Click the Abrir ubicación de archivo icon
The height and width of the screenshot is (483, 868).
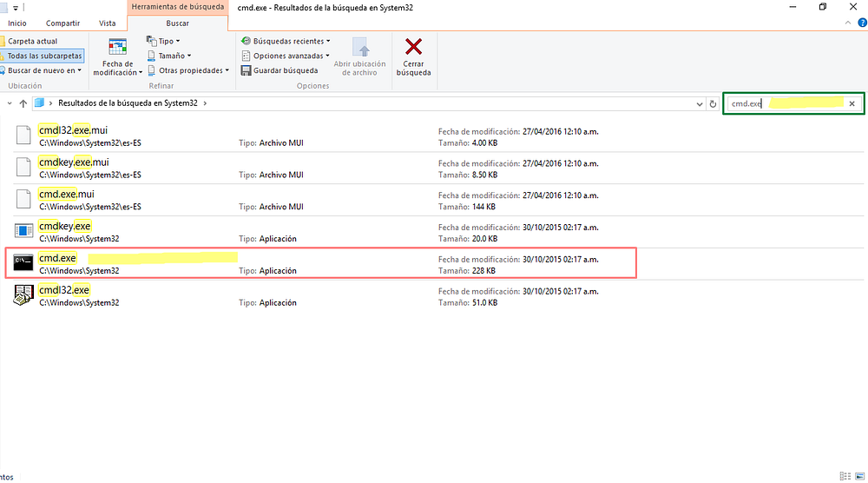click(x=360, y=47)
